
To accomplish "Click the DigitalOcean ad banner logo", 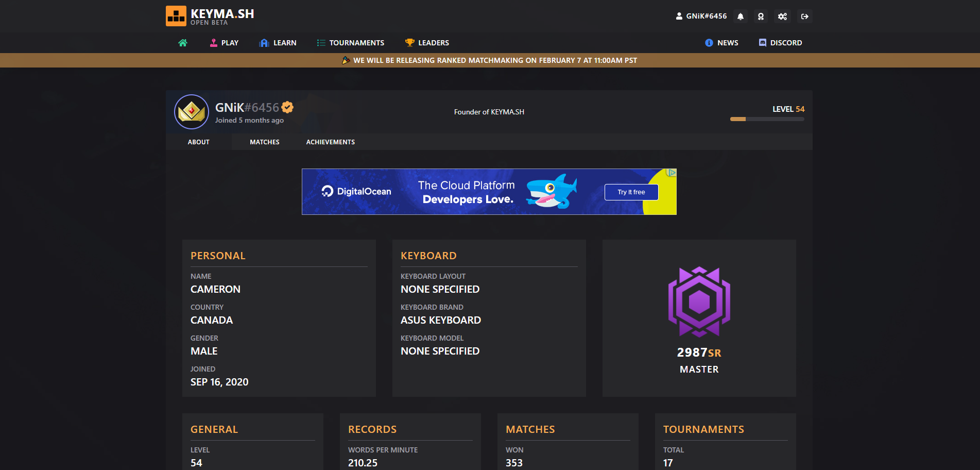I will 356,191.
